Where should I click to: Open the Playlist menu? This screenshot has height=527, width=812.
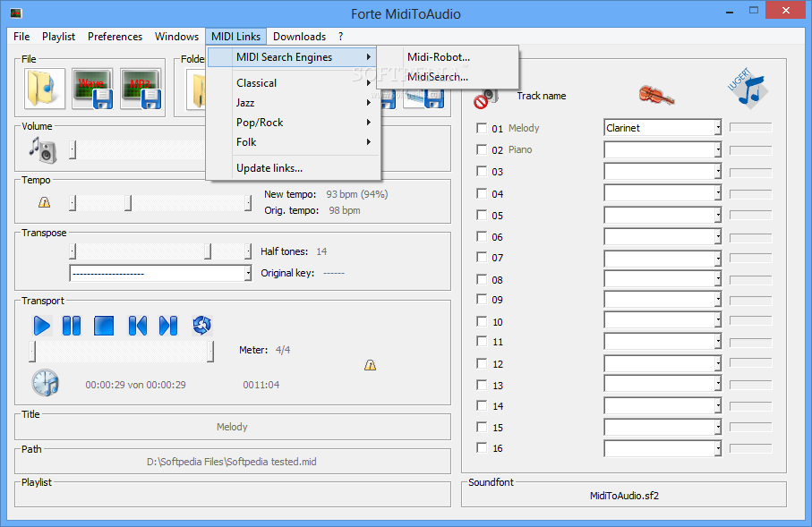click(58, 37)
